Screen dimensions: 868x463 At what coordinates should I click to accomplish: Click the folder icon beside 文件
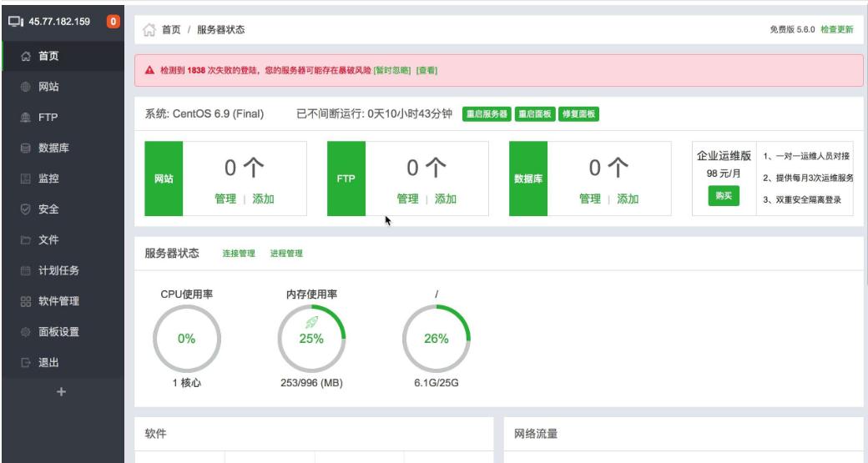point(26,240)
